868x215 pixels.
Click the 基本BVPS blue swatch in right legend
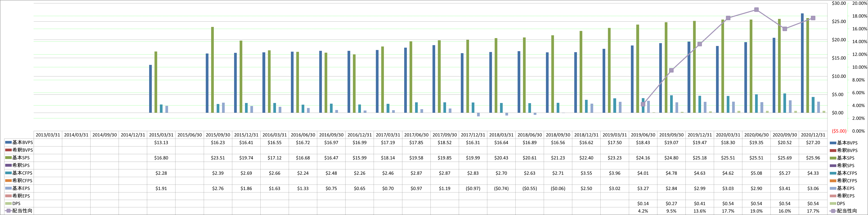point(833,143)
